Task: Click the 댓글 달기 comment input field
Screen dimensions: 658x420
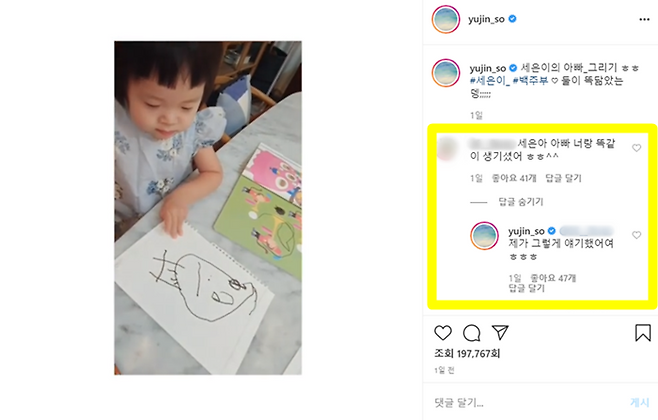Action: 529,403
